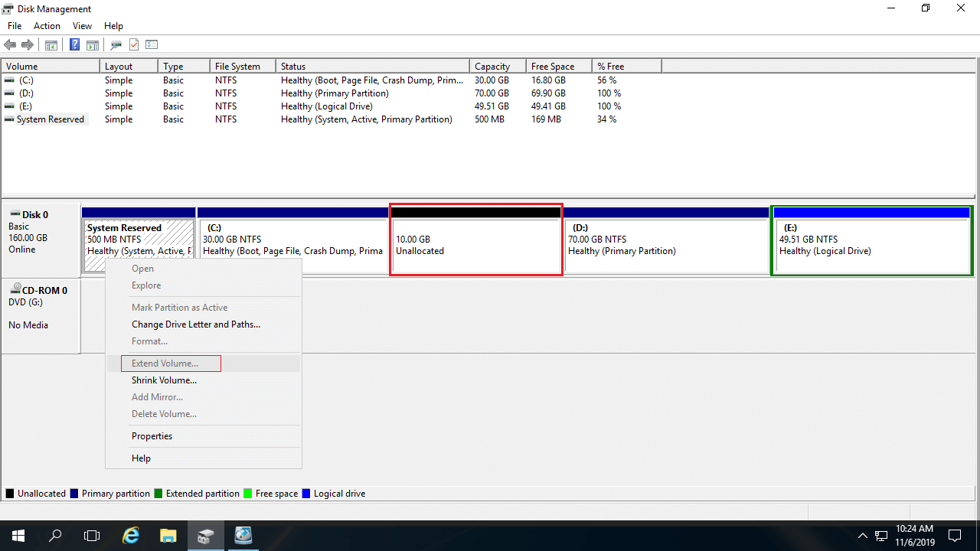Image resolution: width=980 pixels, height=551 pixels.
Task: Click the Rescan Disks toolbar icon
Action: pyautogui.click(x=116, y=45)
